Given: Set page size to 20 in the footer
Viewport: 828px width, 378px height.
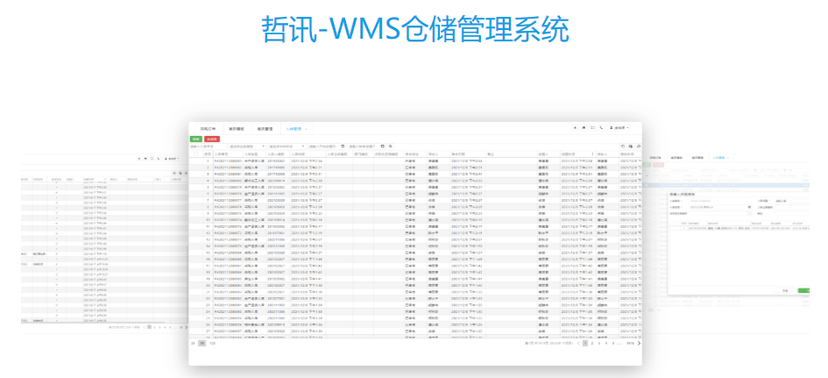Looking at the screenshot, I should click(x=193, y=343).
